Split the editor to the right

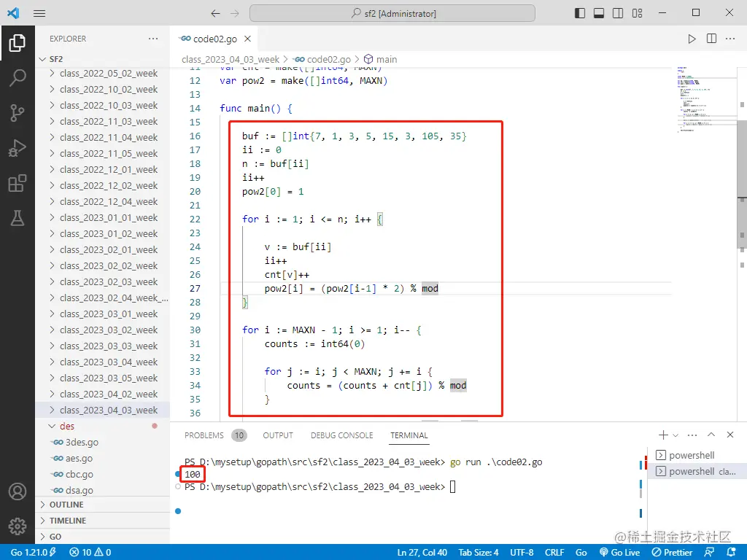tap(711, 39)
